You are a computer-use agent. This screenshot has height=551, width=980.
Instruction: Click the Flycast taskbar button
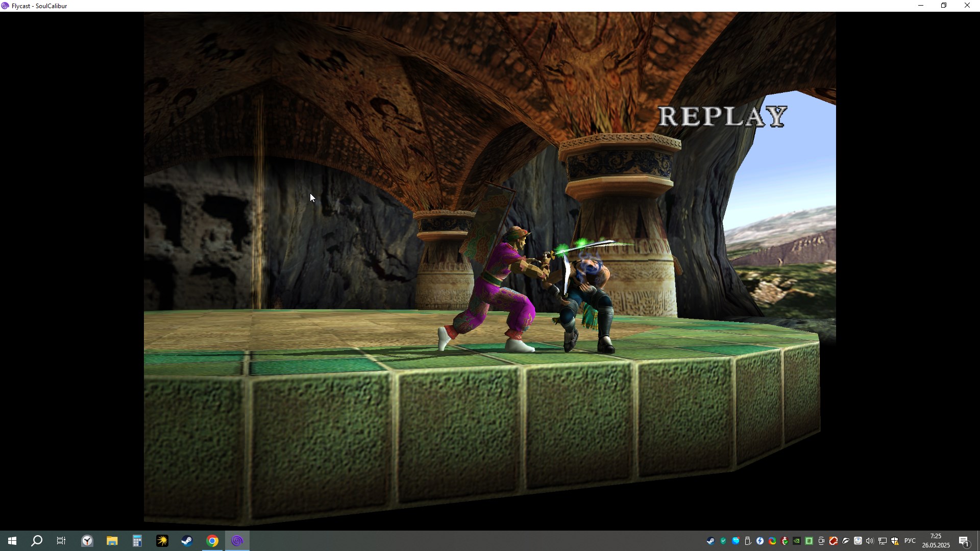pyautogui.click(x=237, y=541)
